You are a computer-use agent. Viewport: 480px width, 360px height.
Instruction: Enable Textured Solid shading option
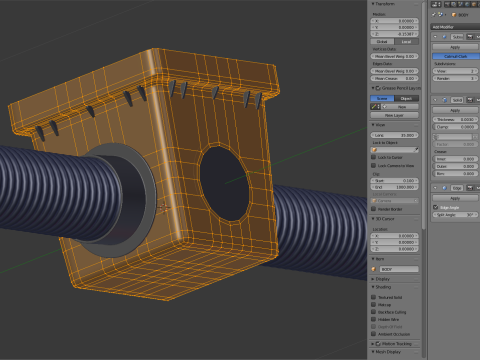[x=374, y=297]
